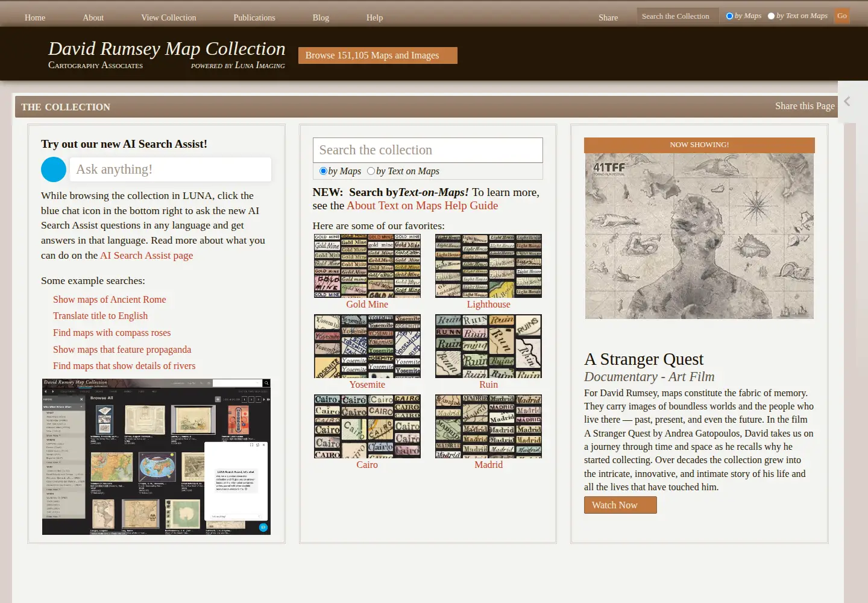Go to the Publications menu

(x=254, y=17)
